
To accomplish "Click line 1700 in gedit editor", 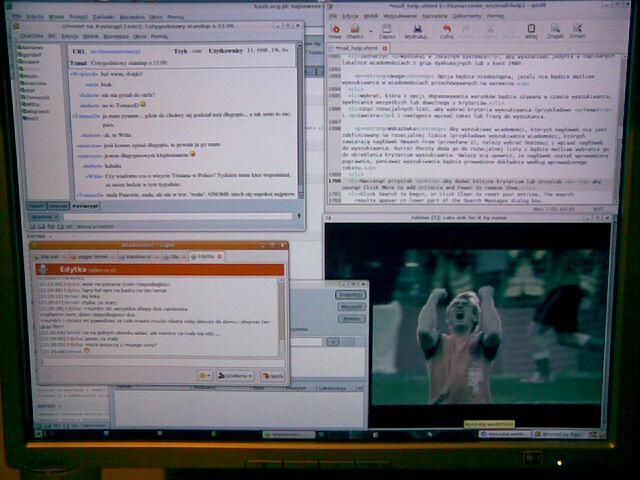I will click(469, 184).
